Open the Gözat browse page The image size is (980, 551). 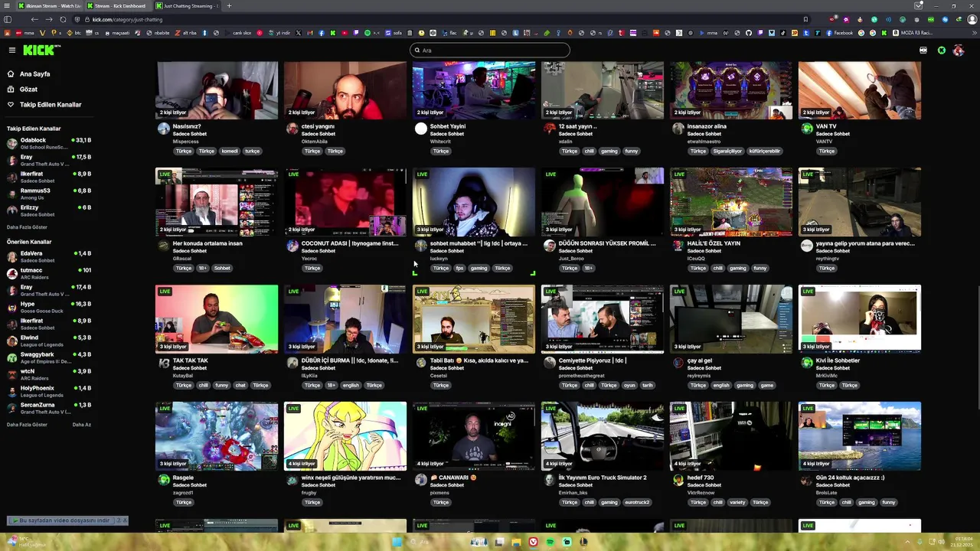point(28,90)
